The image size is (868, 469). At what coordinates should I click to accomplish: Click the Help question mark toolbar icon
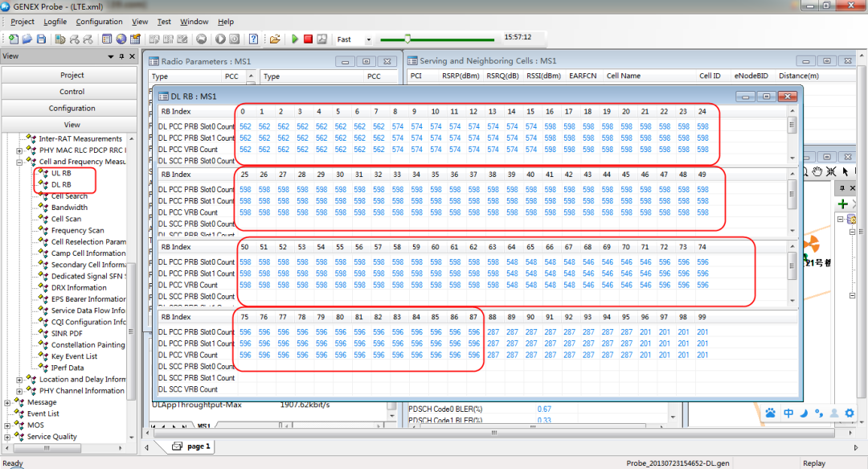pos(252,38)
